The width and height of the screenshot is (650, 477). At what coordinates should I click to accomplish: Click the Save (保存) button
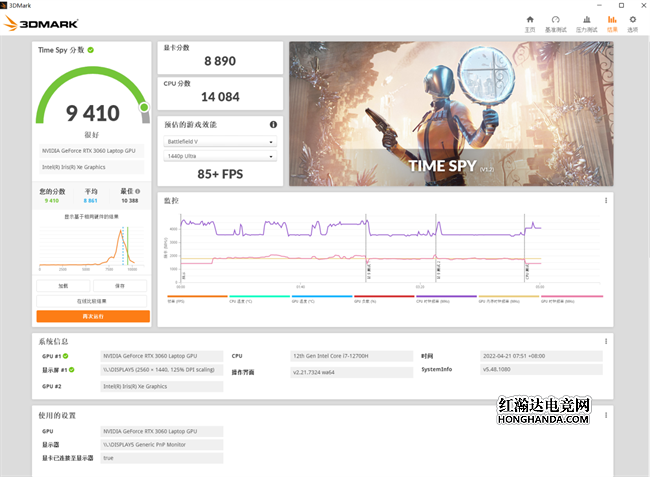pos(120,285)
